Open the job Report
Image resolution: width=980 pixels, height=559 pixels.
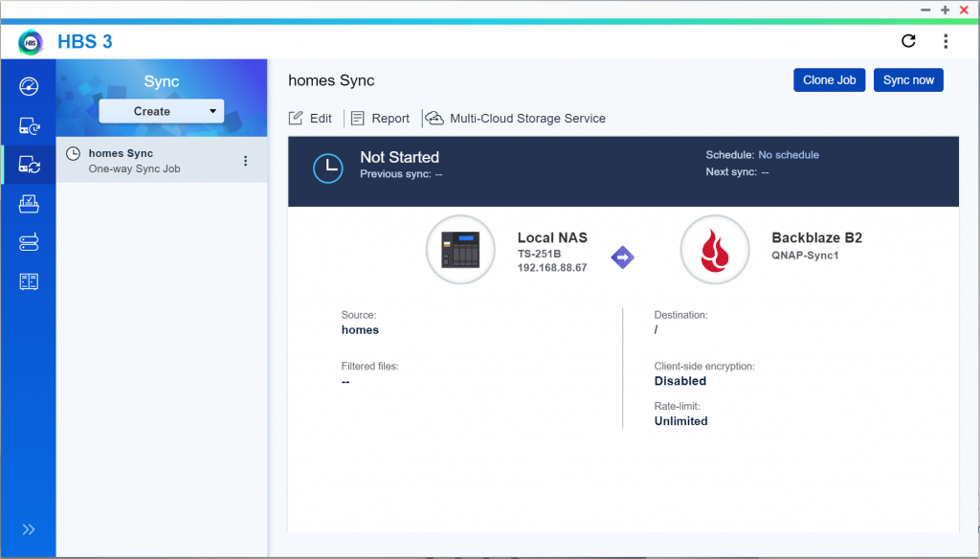(381, 118)
